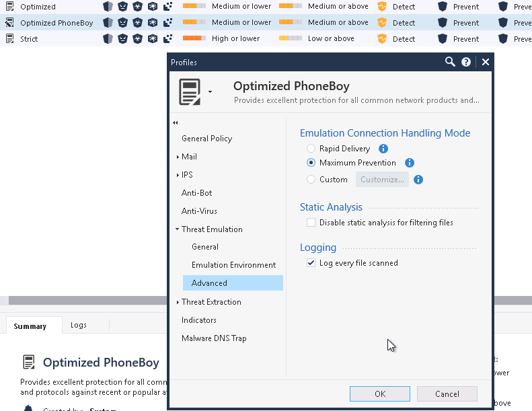Click Optimized PhoneBoy row profile icon
The width and height of the screenshot is (532, 411).
click(9, 23)
